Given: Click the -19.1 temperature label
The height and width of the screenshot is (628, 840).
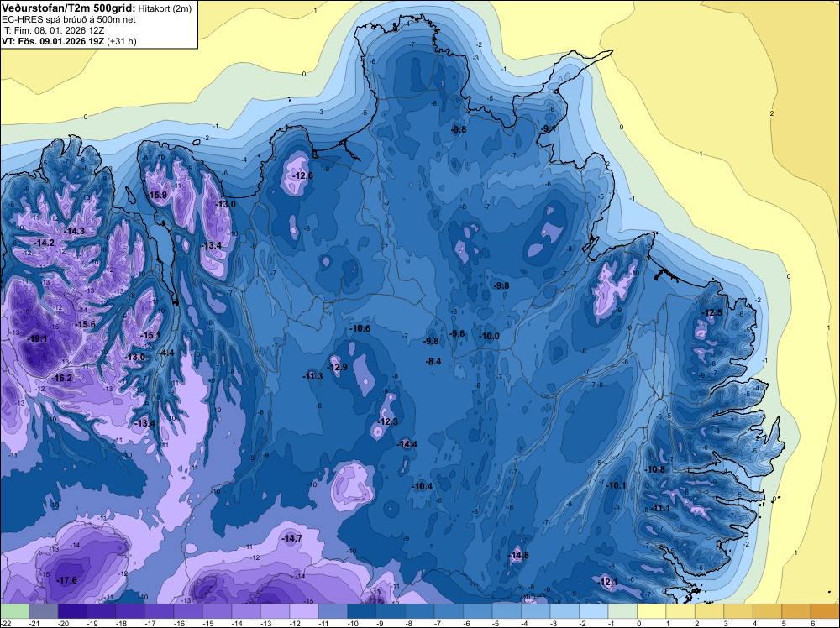Looking at the screenshot, I should tap(38, 339).
